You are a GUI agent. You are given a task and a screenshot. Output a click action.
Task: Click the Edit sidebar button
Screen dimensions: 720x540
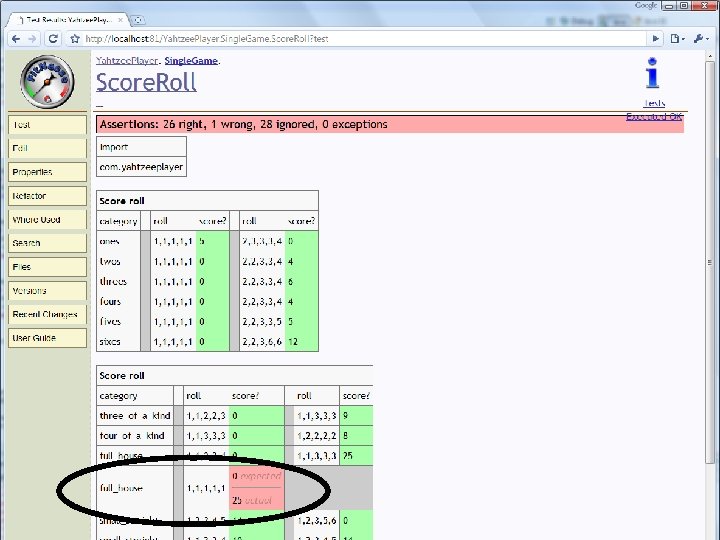[x=47, y=148]
